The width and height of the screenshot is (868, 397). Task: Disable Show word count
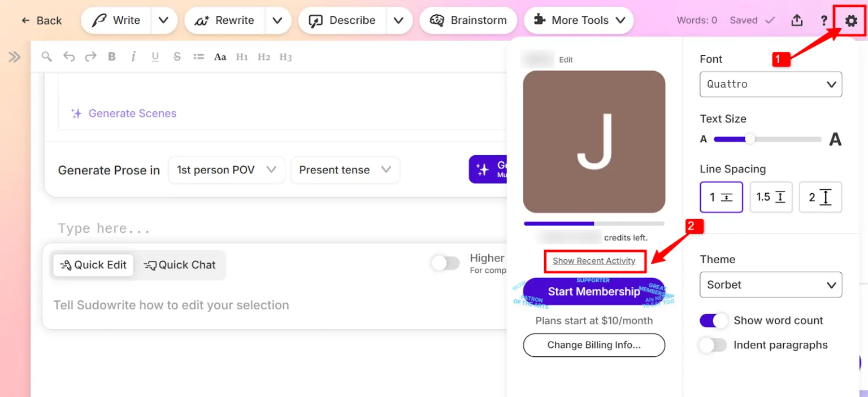pyautogui.click(x=713, y=320)
